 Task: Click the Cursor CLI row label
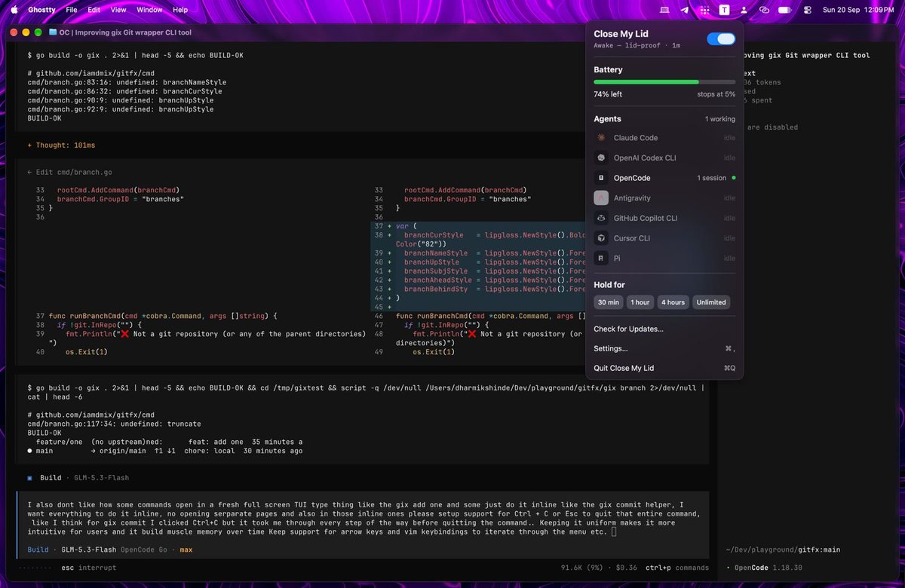pos(632,238)
